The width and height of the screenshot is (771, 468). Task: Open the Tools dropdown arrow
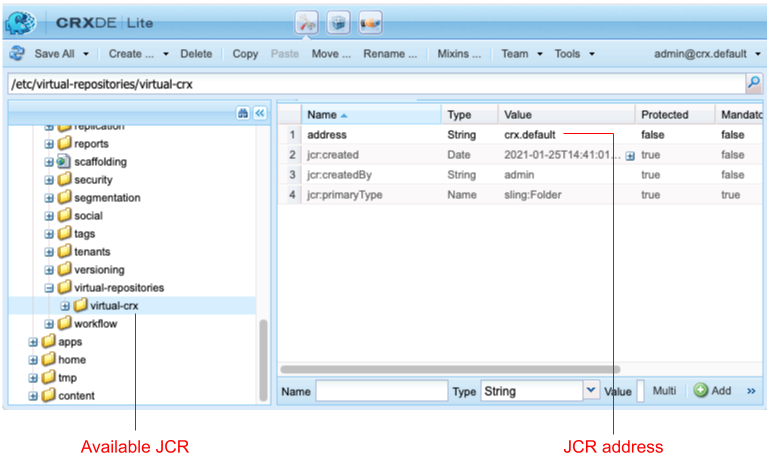(592, 54)
